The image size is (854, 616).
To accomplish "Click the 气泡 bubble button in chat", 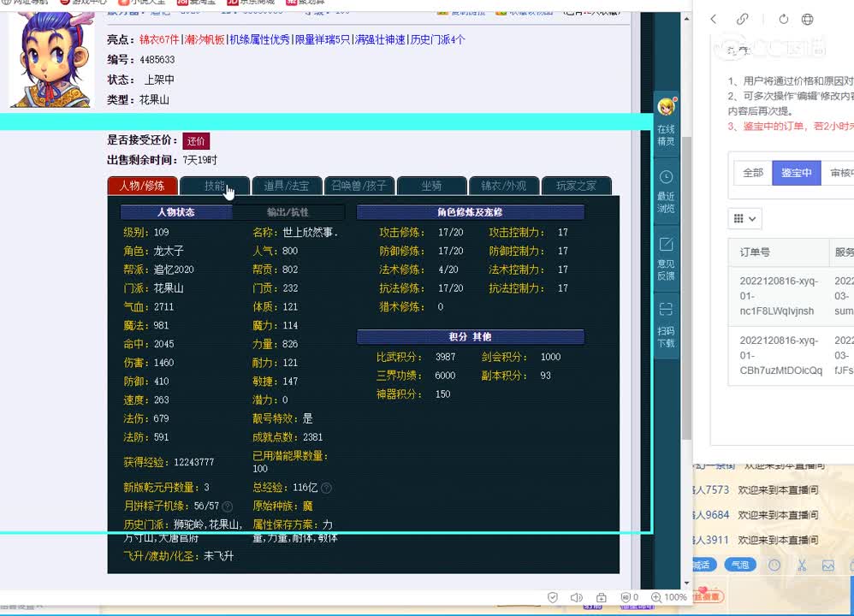I will click(740, 565).
